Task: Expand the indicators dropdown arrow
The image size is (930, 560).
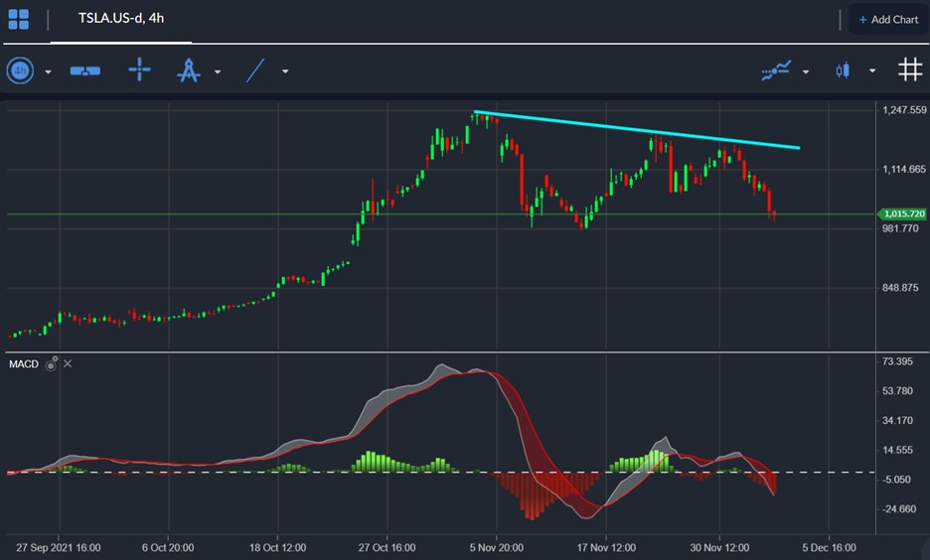Action: coord(806,71)
